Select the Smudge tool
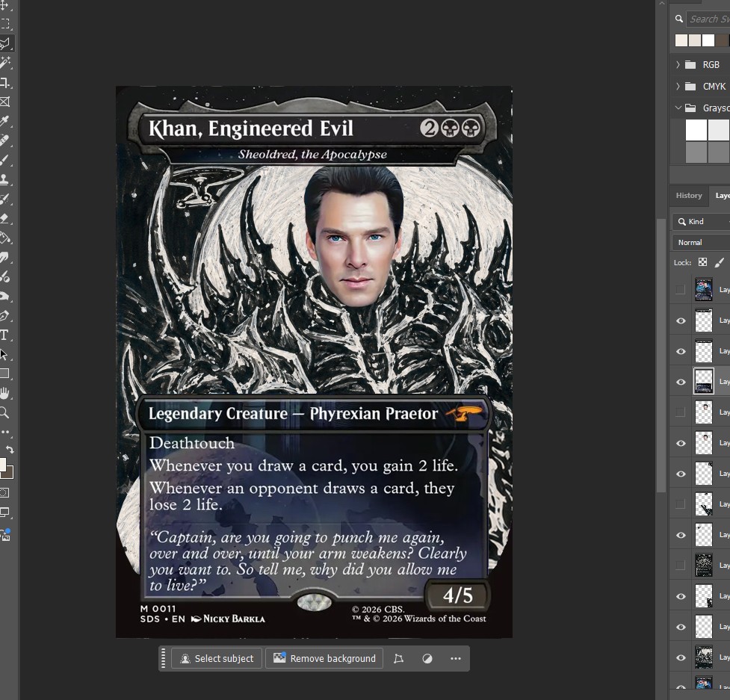Viewport: 730px width, 700px height. [4, 258]
